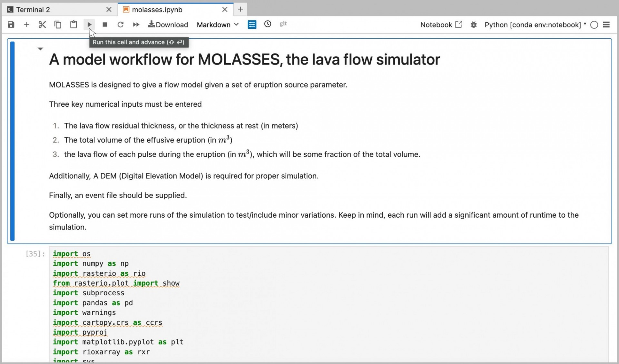
Task: Click 'import cartopy.crs as ccrs' line
Action: click(107, 322)
